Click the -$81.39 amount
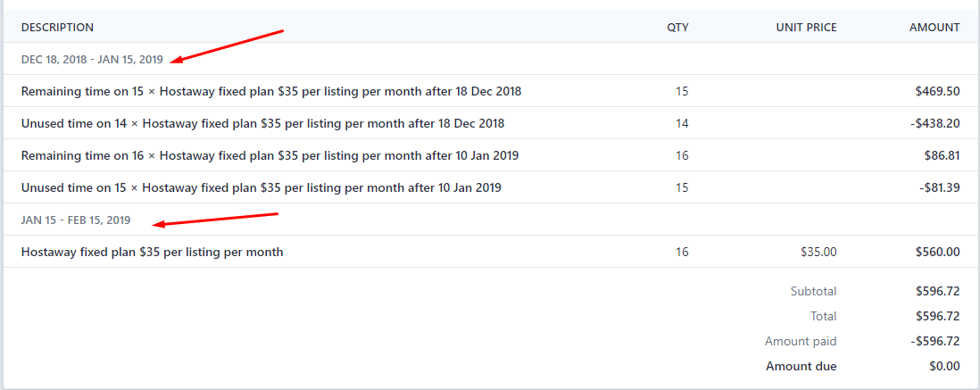The width and height of the screenshot is (980, 390). [x=939, y=187]
